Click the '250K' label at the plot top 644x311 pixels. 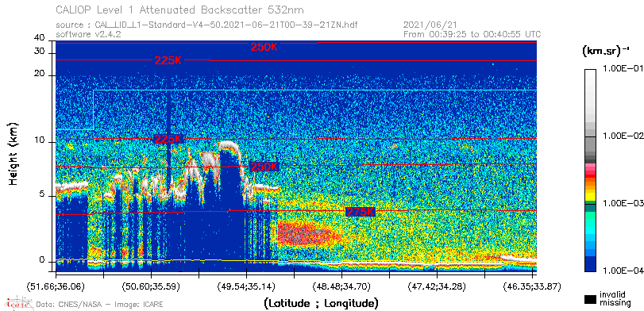coord(264,47)
